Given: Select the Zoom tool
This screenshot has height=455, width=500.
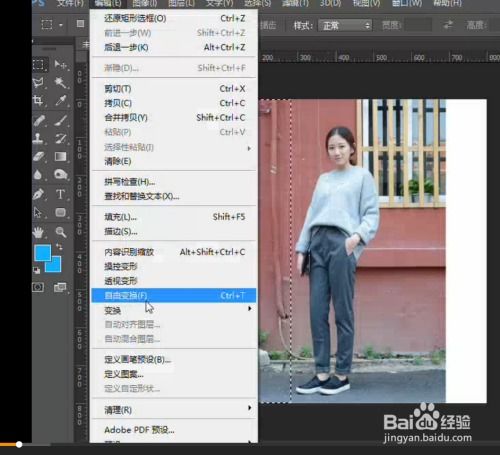Looking at the screenshot, I should click(61, 232).
